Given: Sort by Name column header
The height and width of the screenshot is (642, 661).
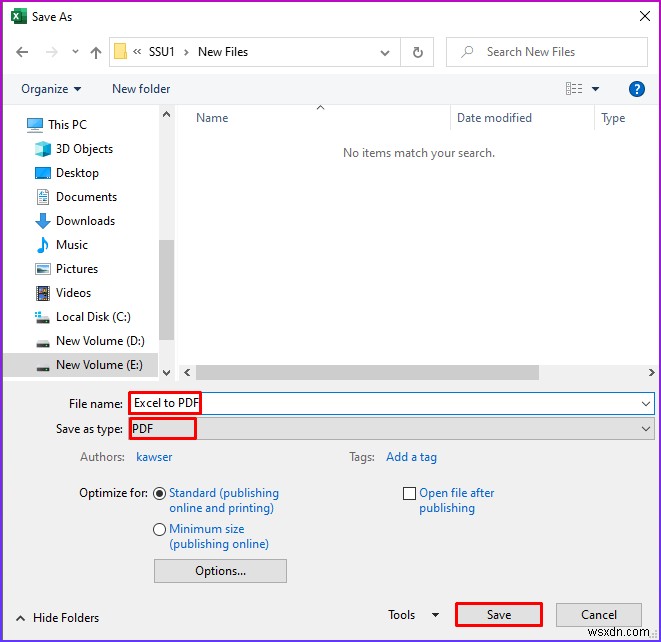Looking at the screenshot, I should 212,118.
